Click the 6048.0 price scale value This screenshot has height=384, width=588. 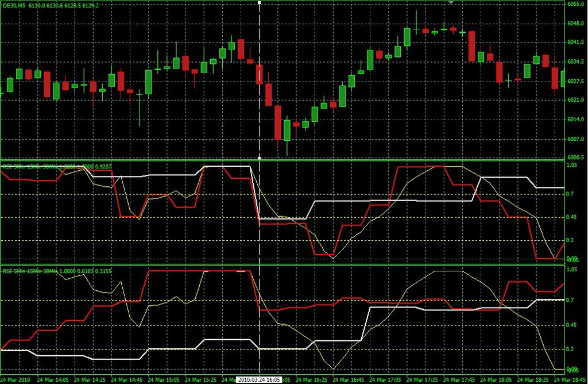point(574,23)
